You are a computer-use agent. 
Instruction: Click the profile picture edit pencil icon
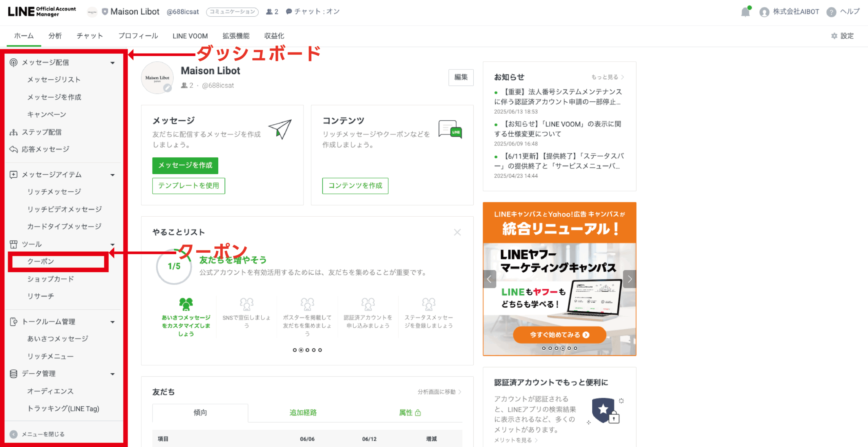tap(167, 88)
